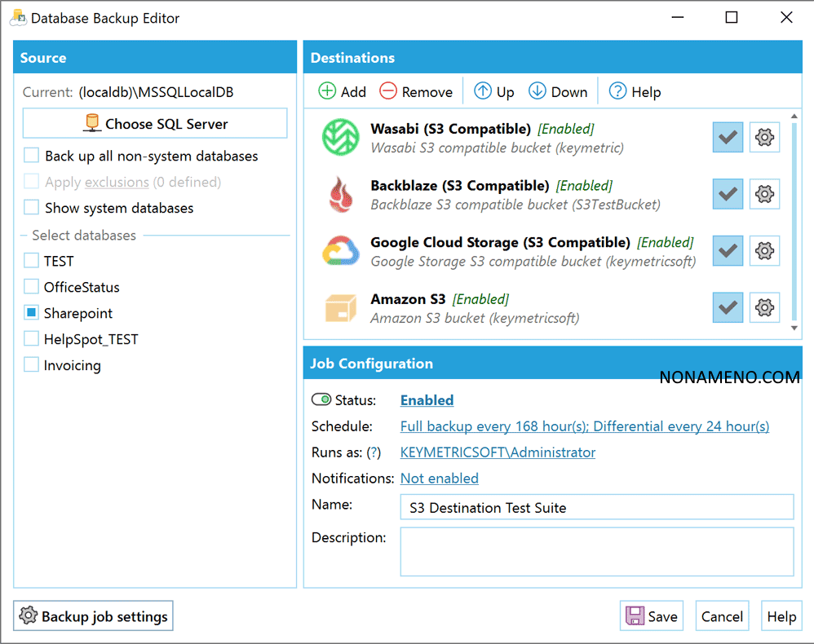Move destination Up in the list

pos(483,91)
